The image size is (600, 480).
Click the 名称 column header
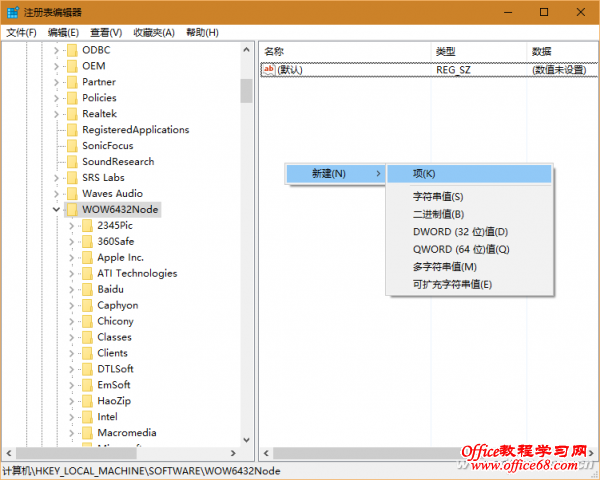click(345, 51)
